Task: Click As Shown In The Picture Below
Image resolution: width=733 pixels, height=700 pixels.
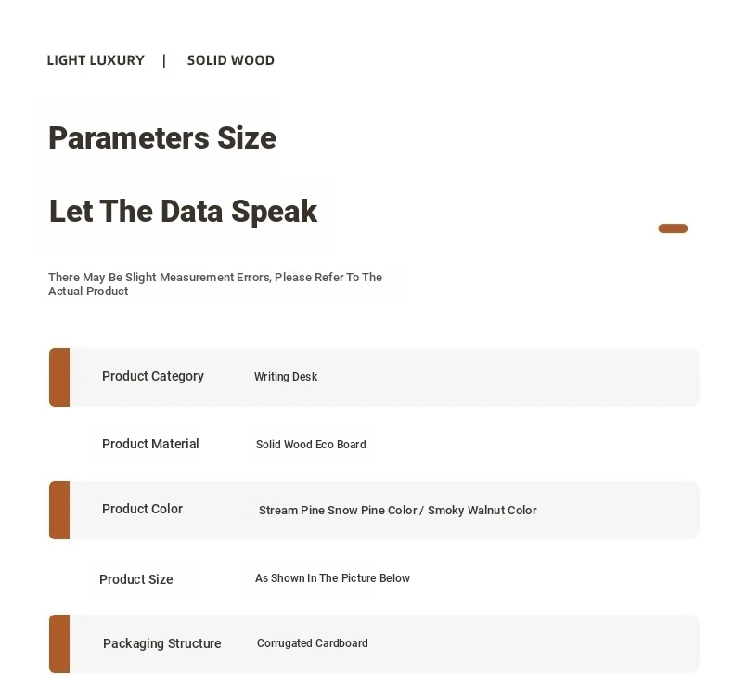Action: (332, 578)
